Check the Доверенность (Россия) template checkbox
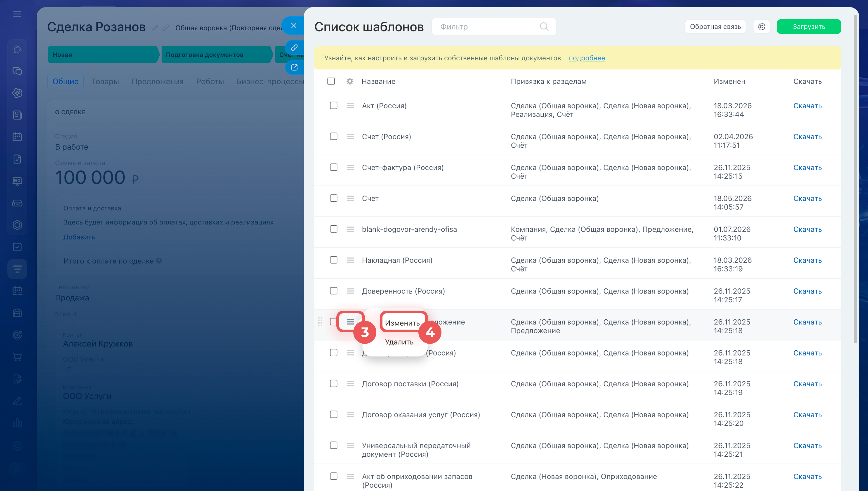The width and height of the screenshot is (868, 491). point(334,291)
